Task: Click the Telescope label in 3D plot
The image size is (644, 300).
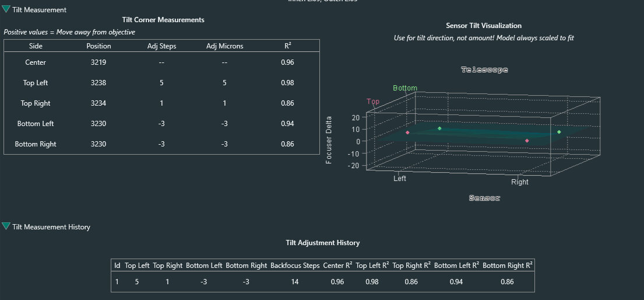Action: point(484,69)
